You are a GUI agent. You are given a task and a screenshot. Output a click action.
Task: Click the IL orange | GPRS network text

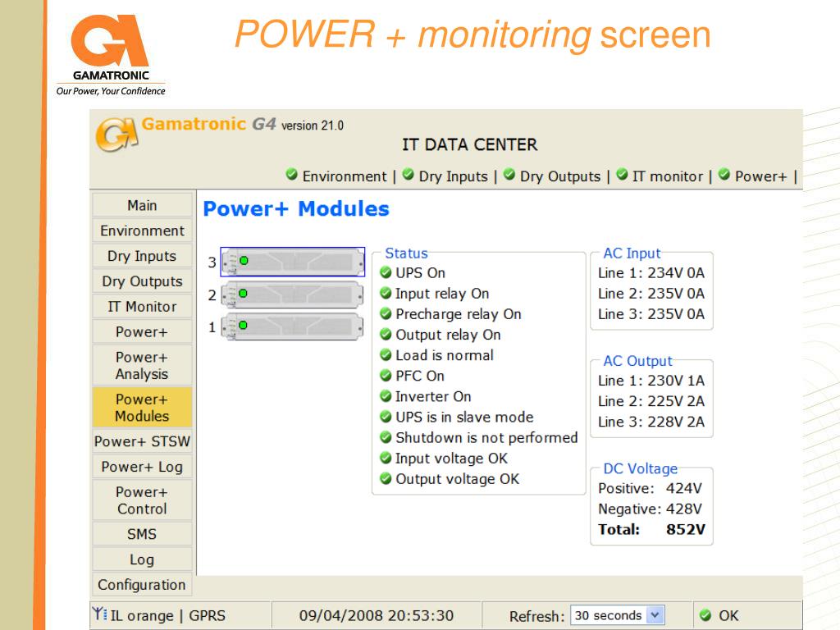[x=168, y=615]
